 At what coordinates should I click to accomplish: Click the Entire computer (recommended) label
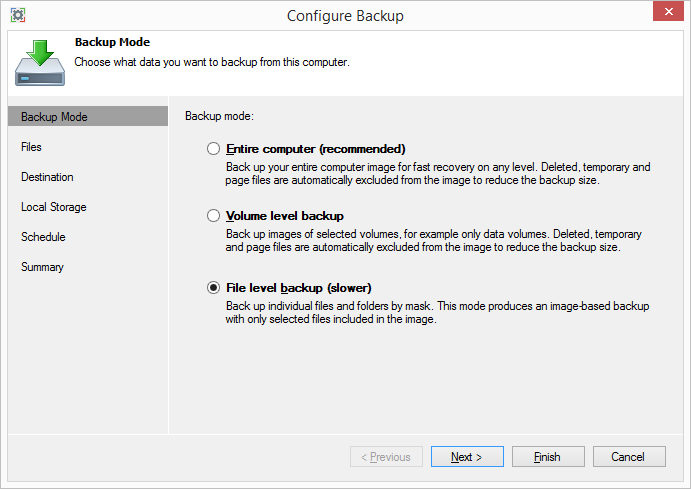tap(315, 148)
